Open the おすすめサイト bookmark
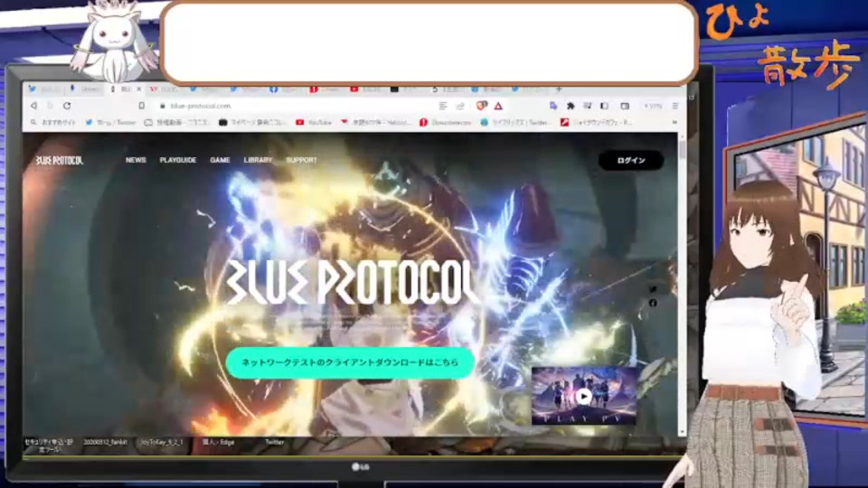 pyautogui.click(x=53, y=122)
